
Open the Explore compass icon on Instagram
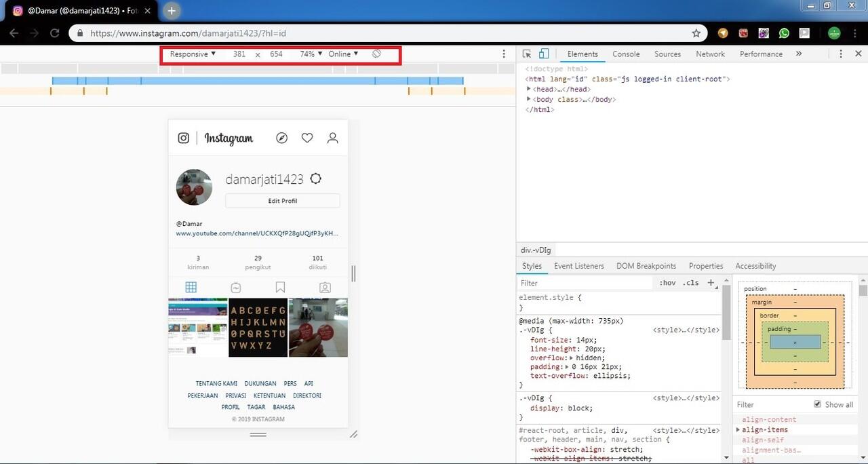click(x=282, y=138)
